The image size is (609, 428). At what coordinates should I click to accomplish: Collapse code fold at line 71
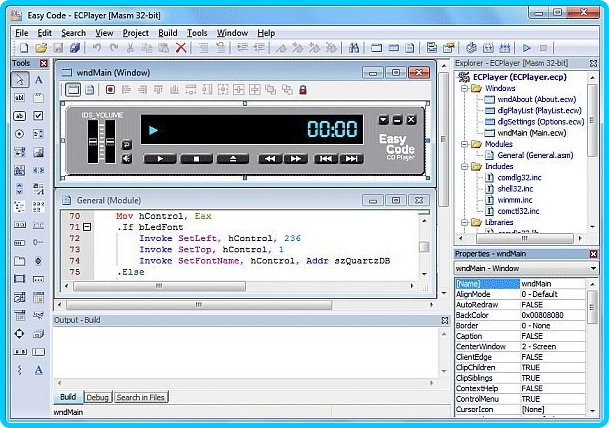[87, 227]
